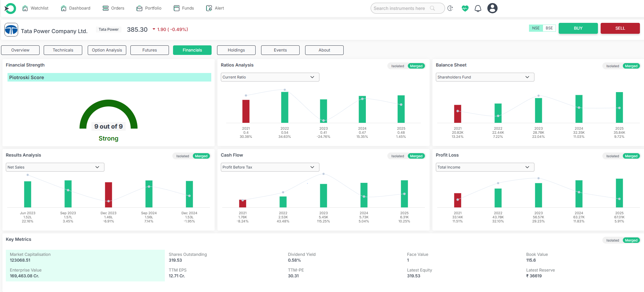This screenshot has width=644, height=292.
Task: Click TTM EPS value 12.71 Cr.
Action: point(177,276)
